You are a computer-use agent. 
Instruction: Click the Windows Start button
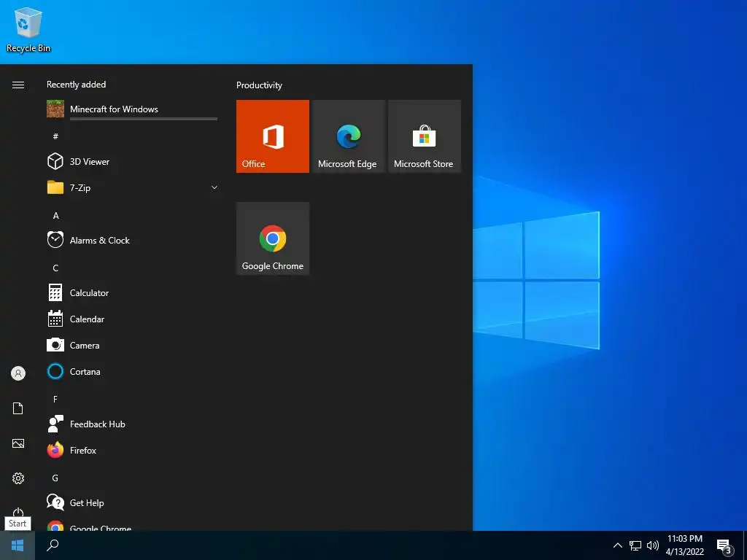18,545
